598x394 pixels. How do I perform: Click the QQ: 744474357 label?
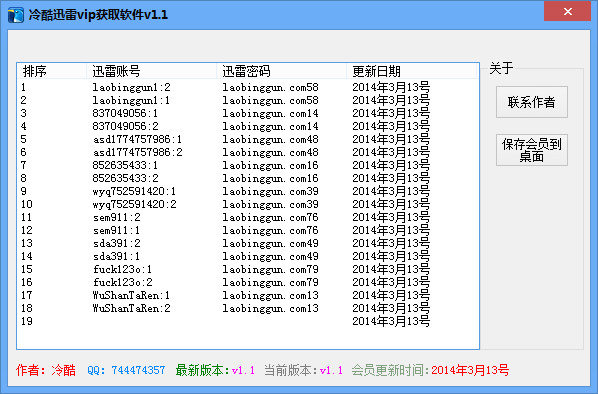126,370
